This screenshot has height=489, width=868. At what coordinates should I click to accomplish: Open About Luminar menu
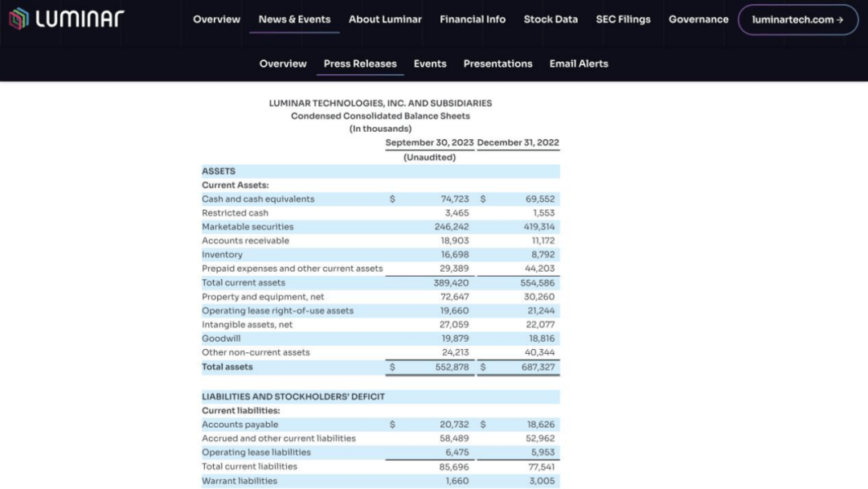click(385, 19)
